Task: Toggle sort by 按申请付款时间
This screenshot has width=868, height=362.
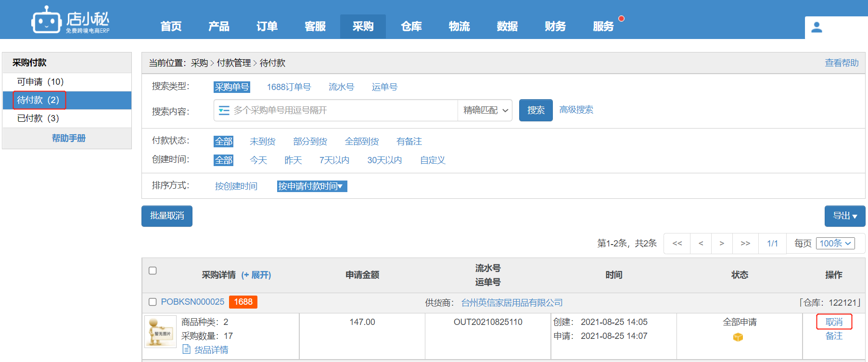Action: [x=312, y=186]
